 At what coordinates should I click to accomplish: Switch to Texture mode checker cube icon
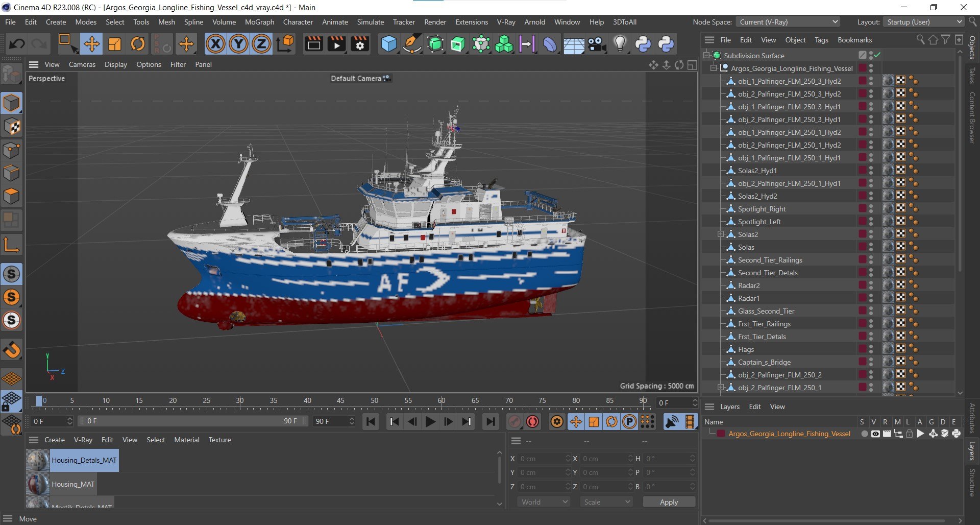point(11,127)
